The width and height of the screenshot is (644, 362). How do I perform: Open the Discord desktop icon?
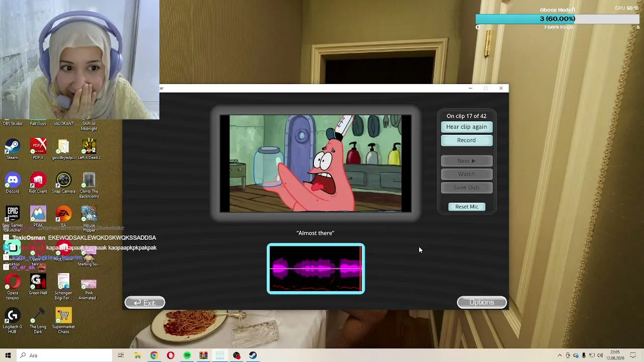pos(13,183)
